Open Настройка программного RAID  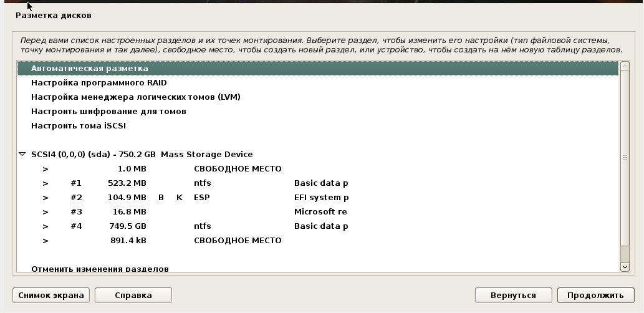tap(99, 83)
